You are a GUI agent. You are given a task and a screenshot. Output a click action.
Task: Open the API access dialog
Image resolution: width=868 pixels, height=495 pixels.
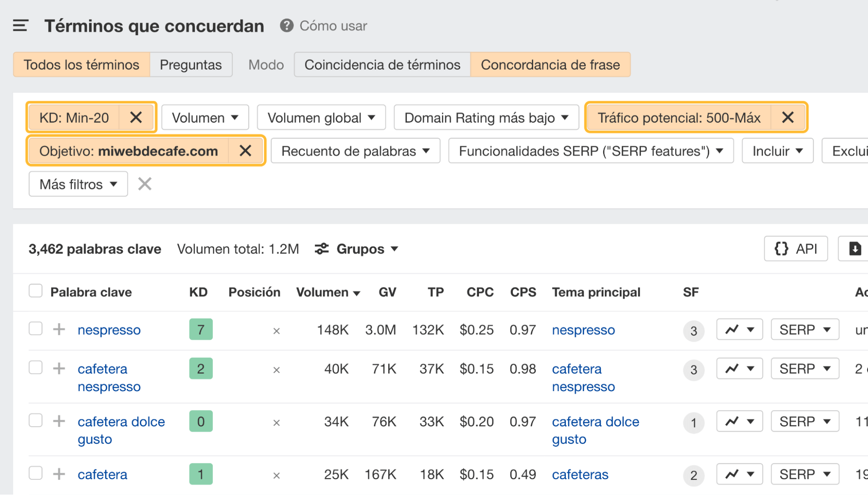(x=795, y=249)
